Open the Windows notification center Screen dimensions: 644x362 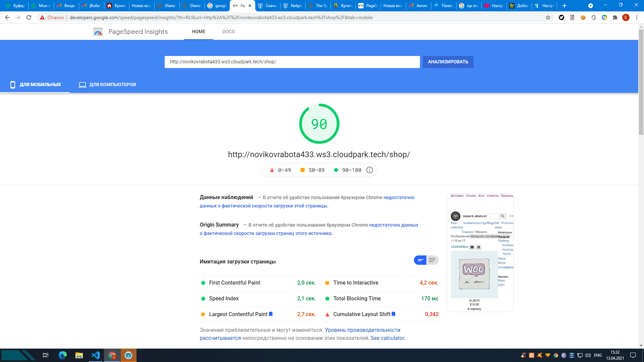coord(633,355)
